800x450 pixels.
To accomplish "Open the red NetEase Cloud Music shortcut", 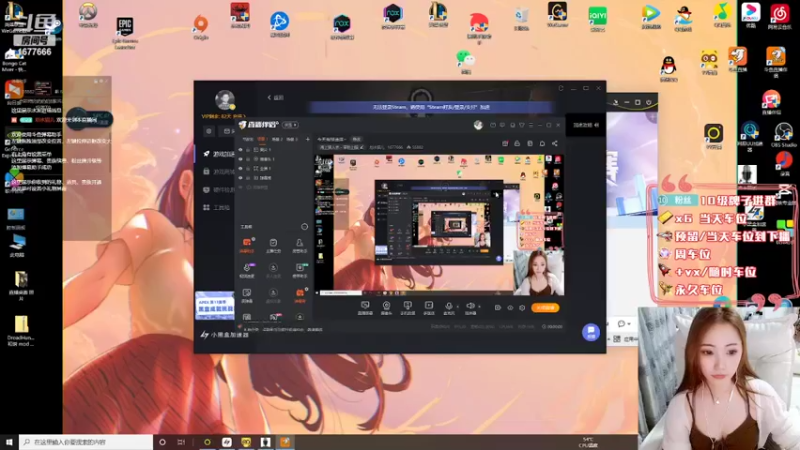I will [779, 16].
